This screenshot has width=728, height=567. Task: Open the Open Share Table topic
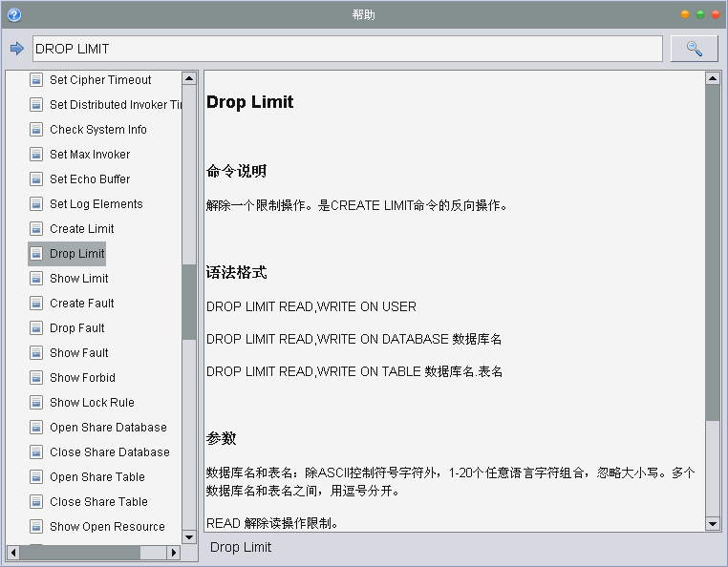point(97,477)
